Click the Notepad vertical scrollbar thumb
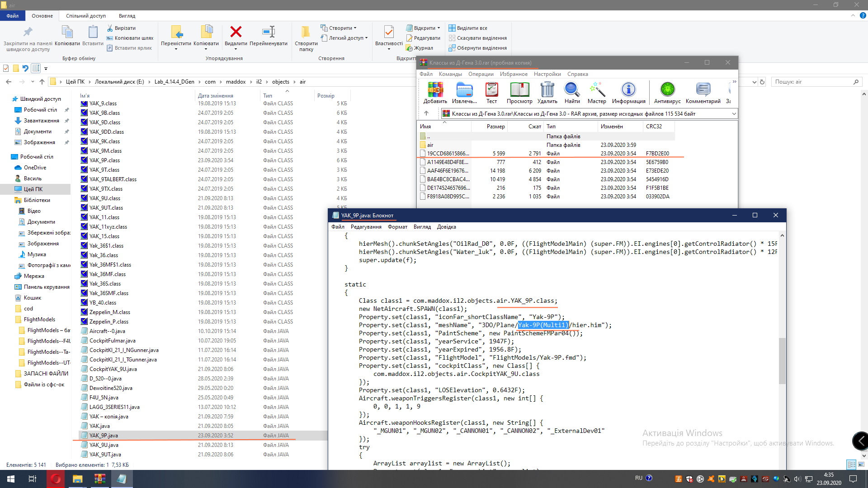This screenshot has height=488, width=868. coord(782,361)
